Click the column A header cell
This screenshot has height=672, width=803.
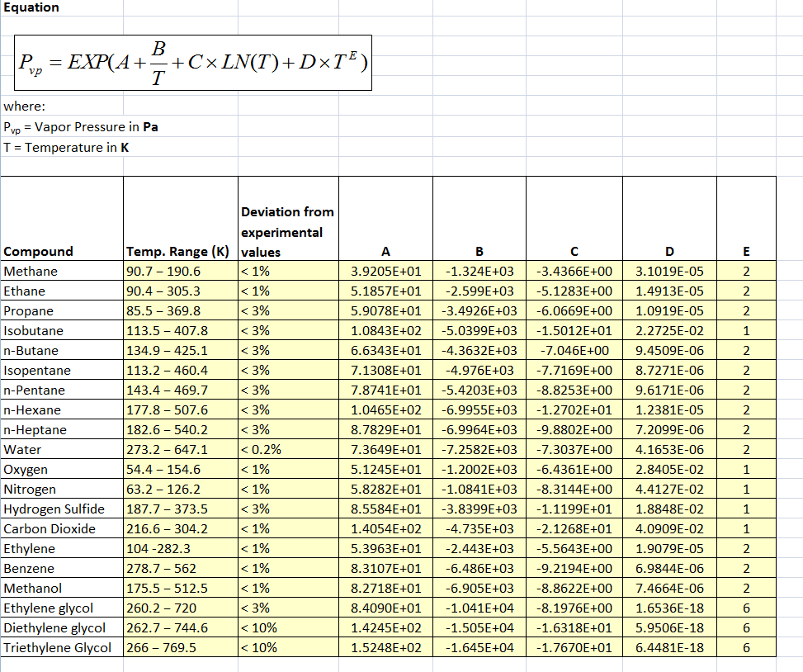coord(385,251)
